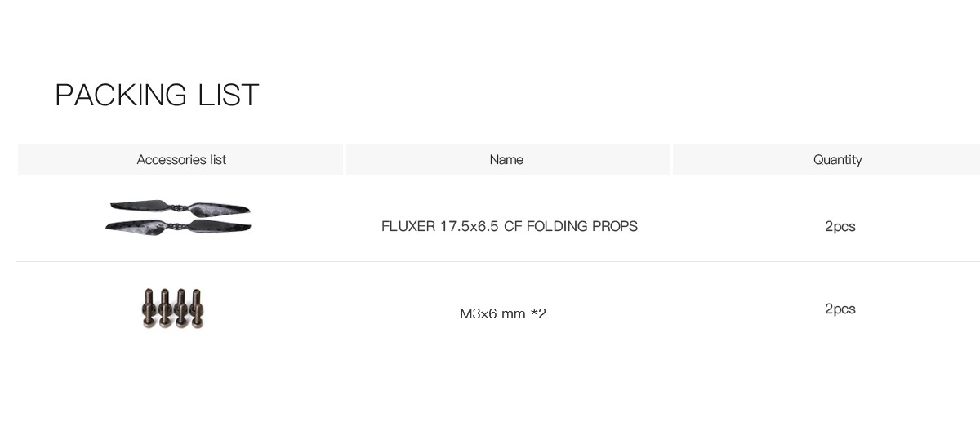Select the second screw from the left

pyautogui.click(x=164, y=308)
